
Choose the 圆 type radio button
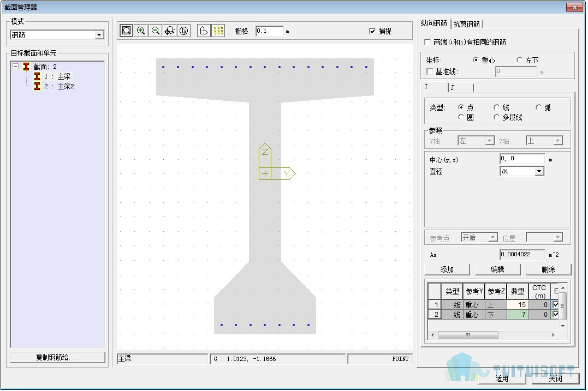461,117
